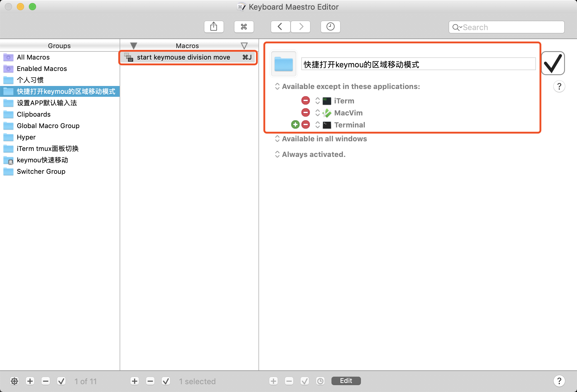Toggle macro enable checkmark below Macros
The width and height of the screenshot is (577, 392).
coord(166,381)
